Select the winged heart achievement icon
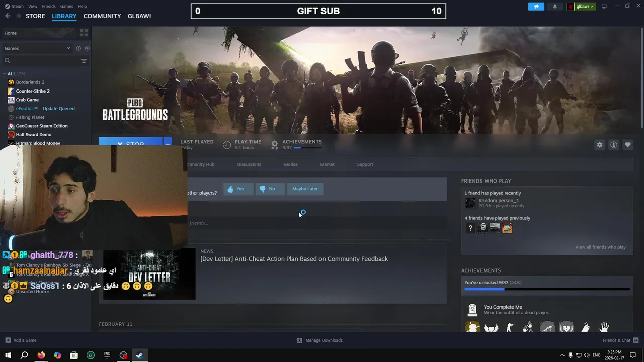 (x=491, y=327)
